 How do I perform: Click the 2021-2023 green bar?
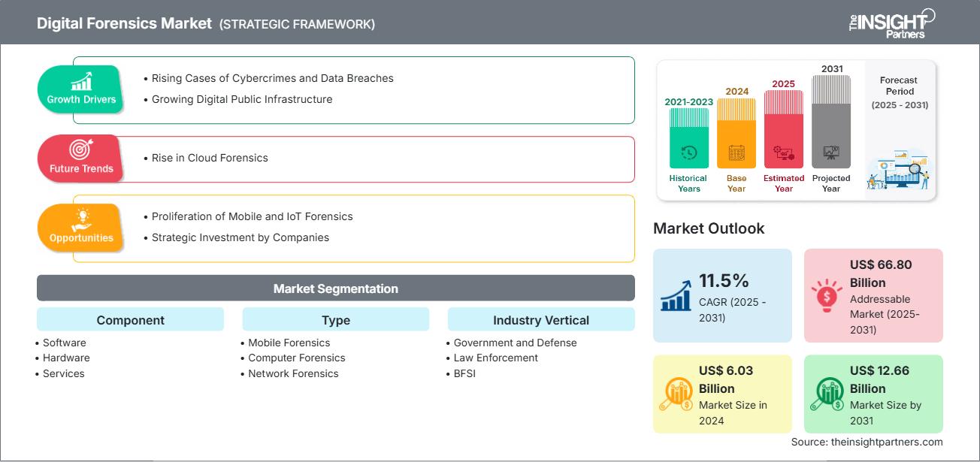coord(688,137)
